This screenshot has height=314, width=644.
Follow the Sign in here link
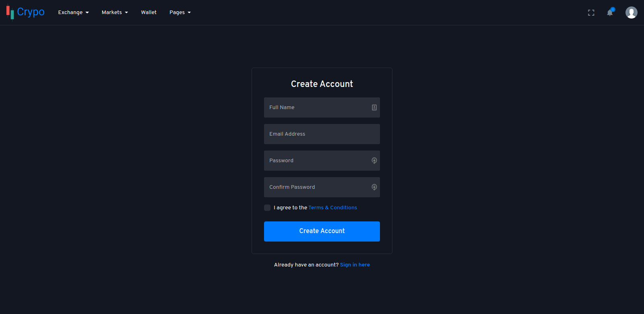(x=355, y=265)
